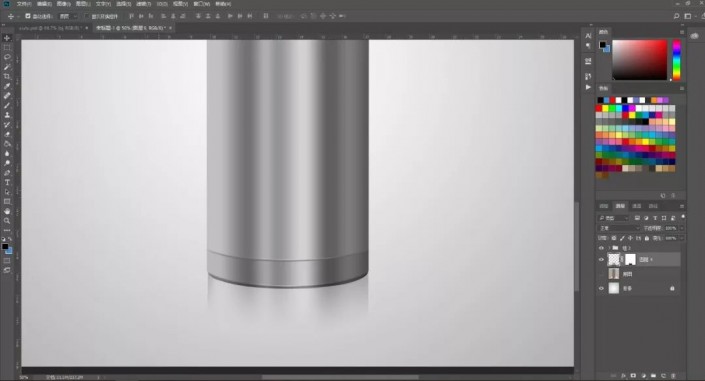The image size is (705, 381).
Task: Open the layer filter kind dropdown
Action: (x=613, y=218)
